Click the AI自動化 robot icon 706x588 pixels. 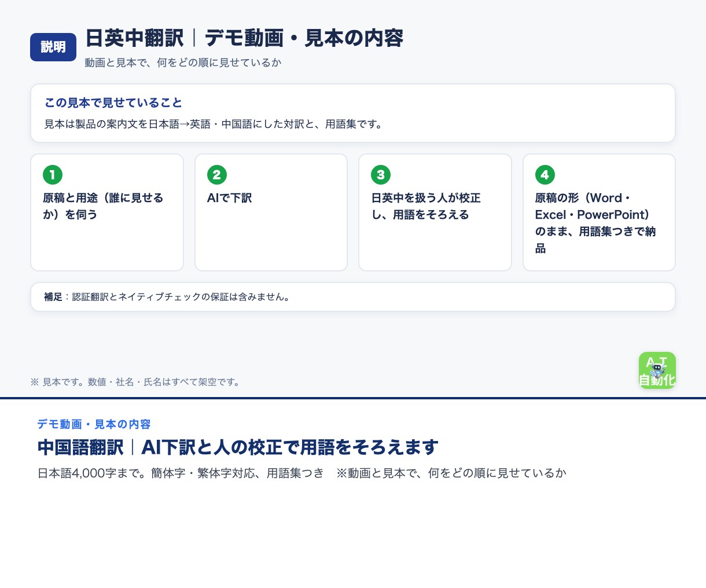coord(657,370)
